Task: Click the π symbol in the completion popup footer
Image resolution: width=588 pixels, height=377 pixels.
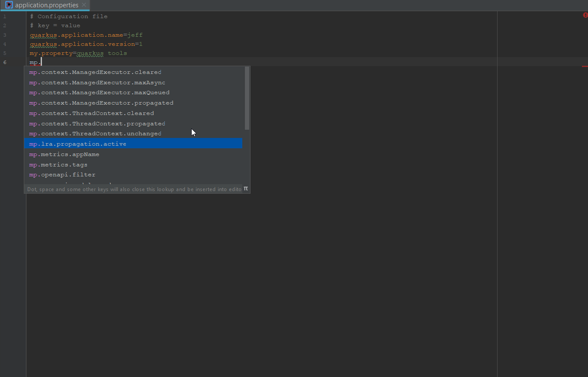Action: coord(245,188)
